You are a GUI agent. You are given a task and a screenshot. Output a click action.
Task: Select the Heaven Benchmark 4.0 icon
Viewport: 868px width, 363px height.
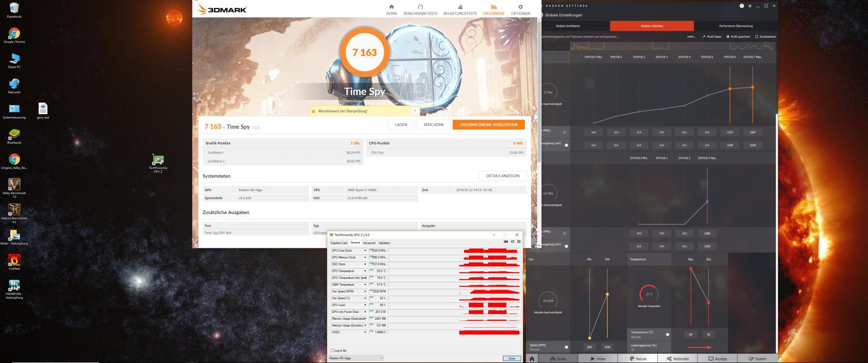(14, 214)
